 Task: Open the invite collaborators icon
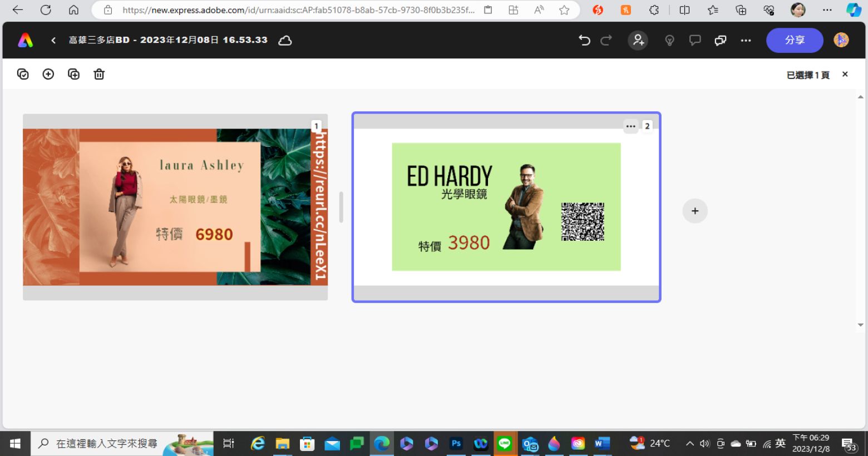click(638, 40)
